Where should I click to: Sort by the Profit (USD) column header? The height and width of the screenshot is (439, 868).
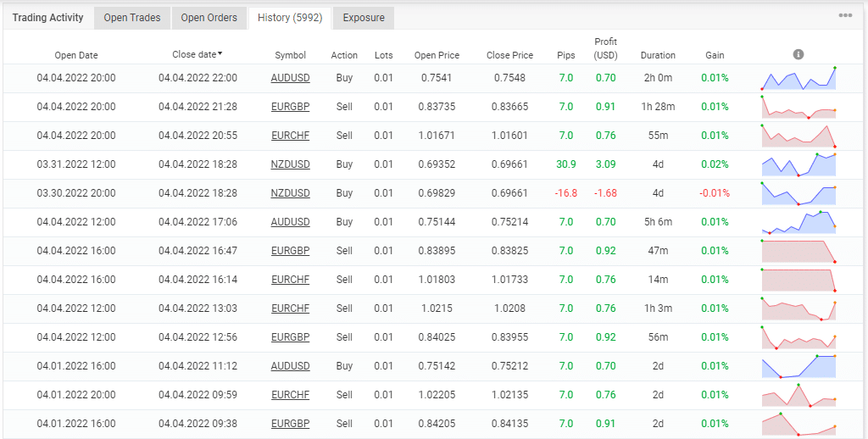(605, 48)
